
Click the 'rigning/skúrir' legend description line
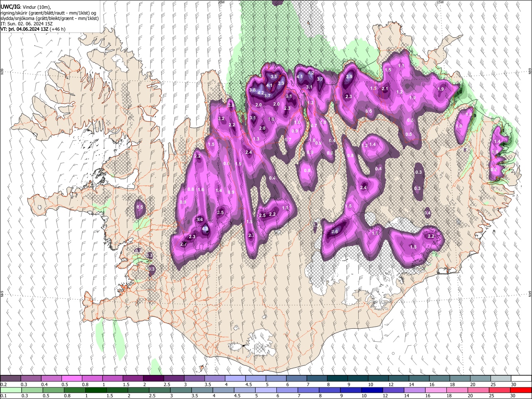pyautogui.click(x=48, y=13)
